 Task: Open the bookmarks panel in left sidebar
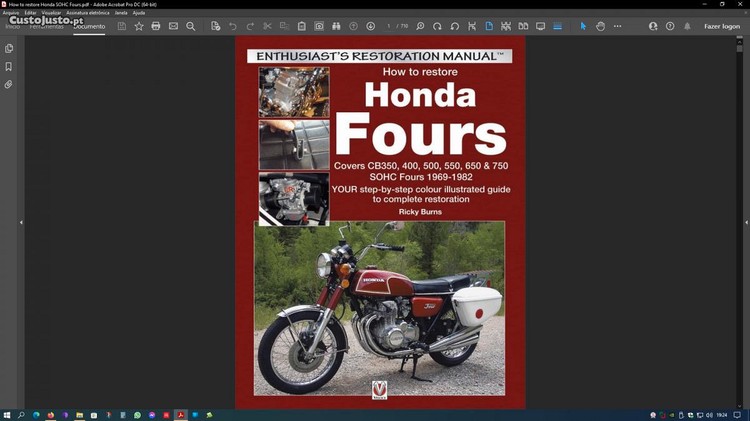pos(9,67)
